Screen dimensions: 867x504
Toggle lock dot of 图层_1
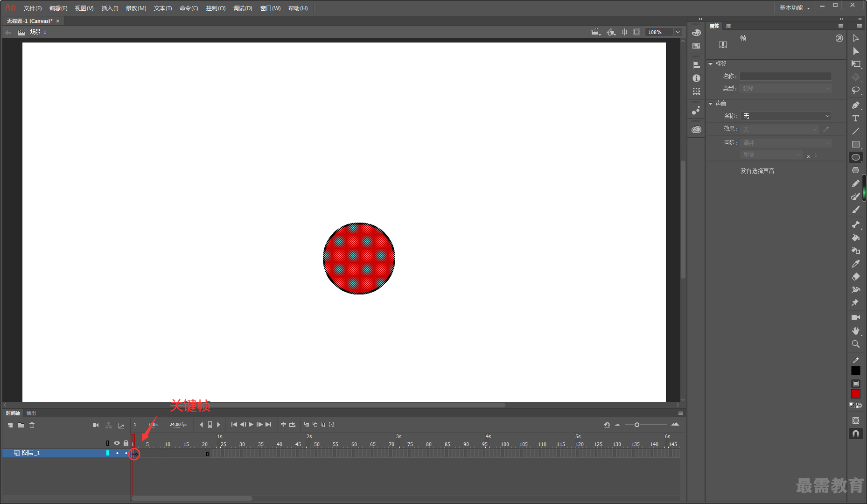click(126, 453)
